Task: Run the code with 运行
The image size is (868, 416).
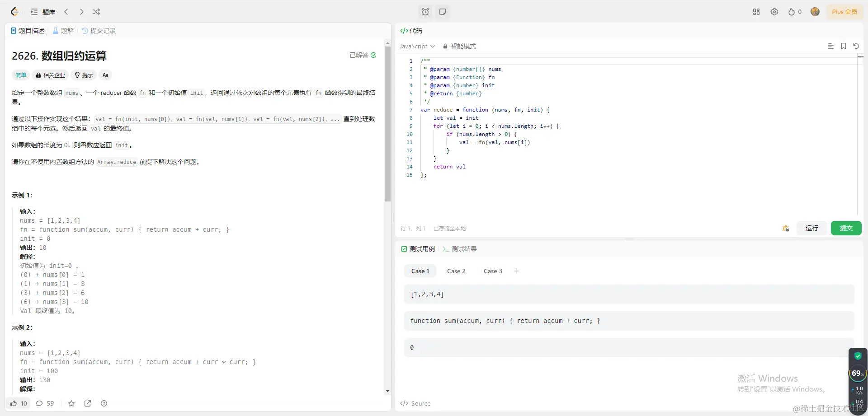Action: 811,228
